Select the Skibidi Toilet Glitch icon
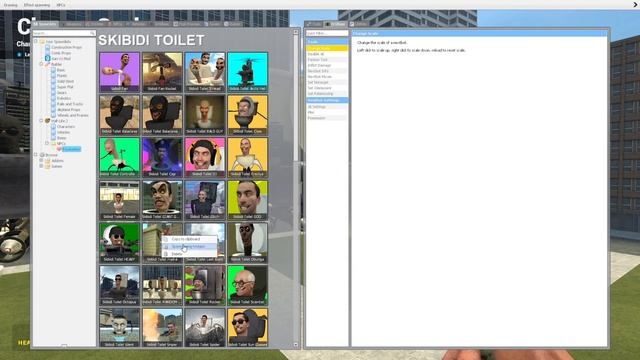Screen dimensions: 640x360 pos(205,200)
